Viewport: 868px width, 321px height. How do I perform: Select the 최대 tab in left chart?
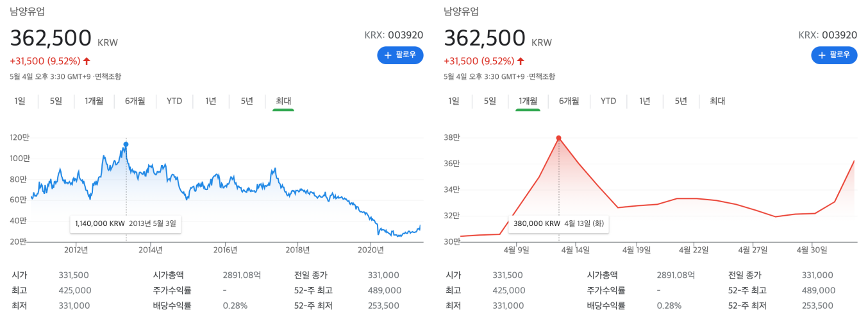pos(283,101)
